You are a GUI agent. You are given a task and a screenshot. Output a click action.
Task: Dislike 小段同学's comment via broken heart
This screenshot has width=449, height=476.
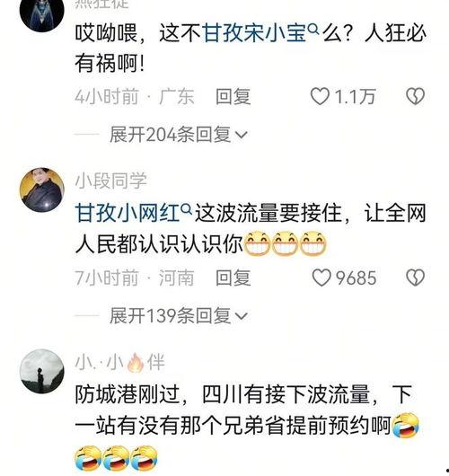415,278
